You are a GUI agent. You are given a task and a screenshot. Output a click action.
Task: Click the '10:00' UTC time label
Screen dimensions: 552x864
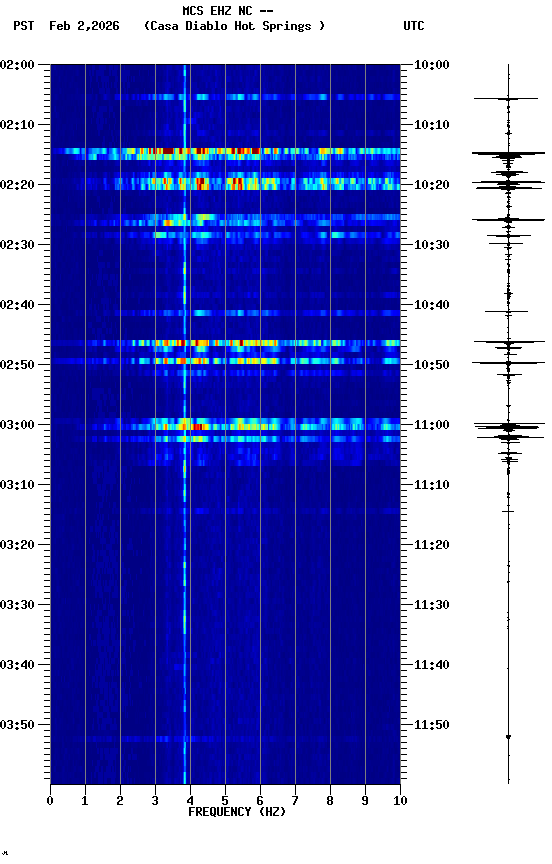pyautogui.click(x=432, y=65)
